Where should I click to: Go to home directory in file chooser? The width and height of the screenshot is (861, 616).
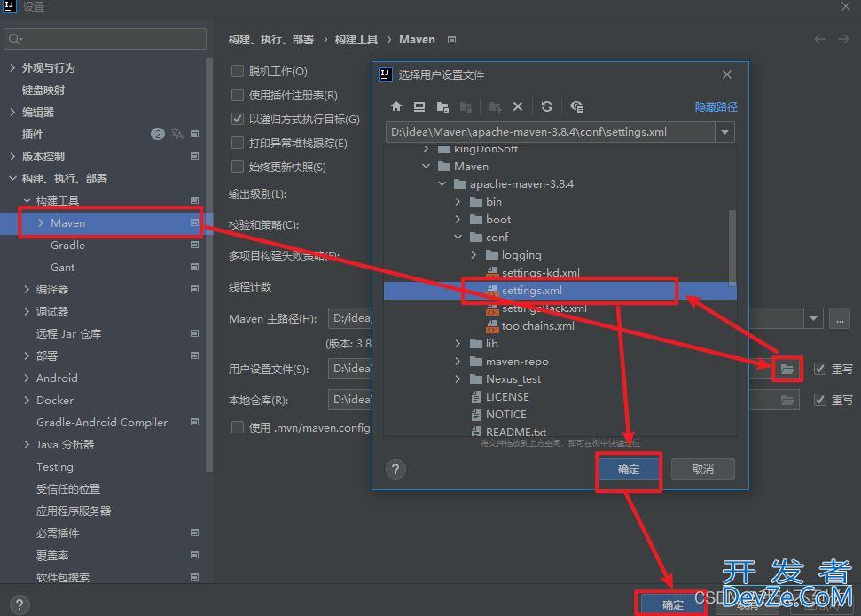[395, 106]
